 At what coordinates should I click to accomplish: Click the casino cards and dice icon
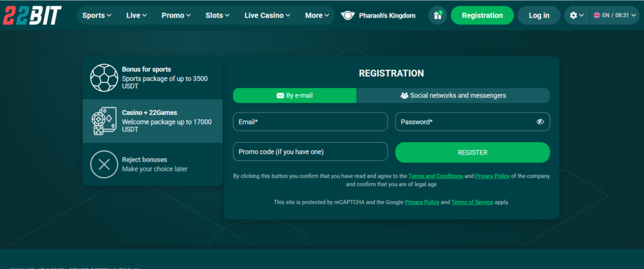pyautogui.click(x=104, y=121)
